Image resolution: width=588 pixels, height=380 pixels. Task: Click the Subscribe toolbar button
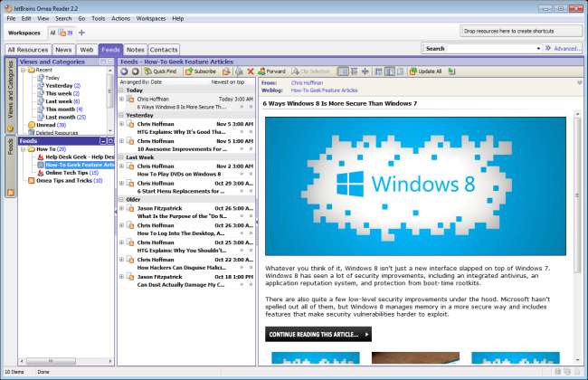[x=201, y=71]
